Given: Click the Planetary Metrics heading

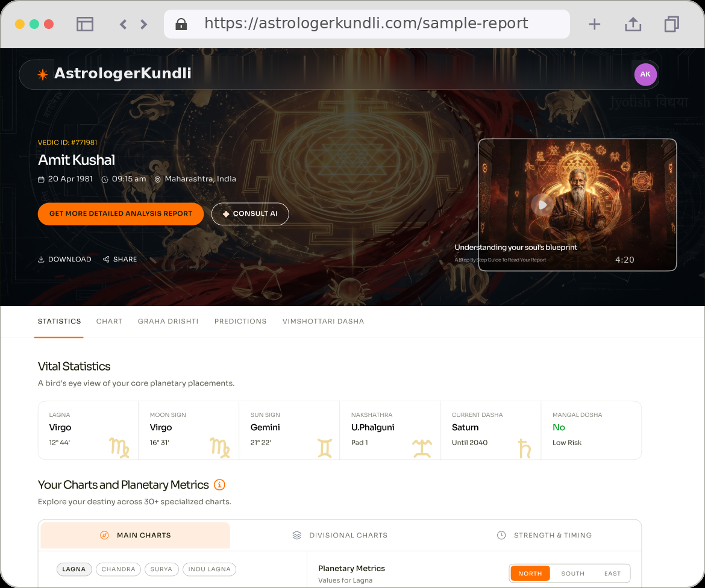Looking at the screenshot, I should pyautogui.click(x=352, y=569).
